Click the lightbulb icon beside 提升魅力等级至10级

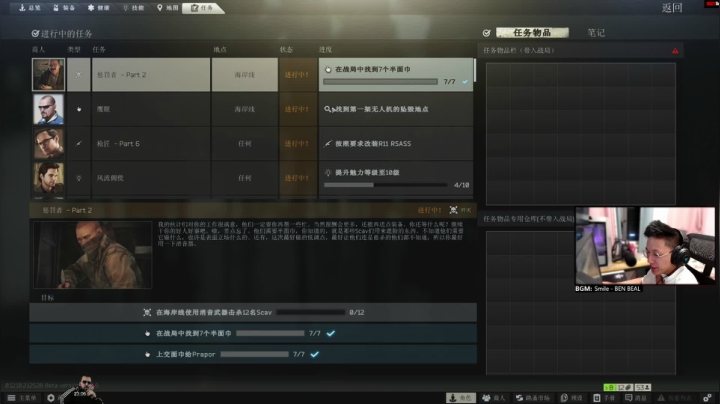tap(327, 173)
